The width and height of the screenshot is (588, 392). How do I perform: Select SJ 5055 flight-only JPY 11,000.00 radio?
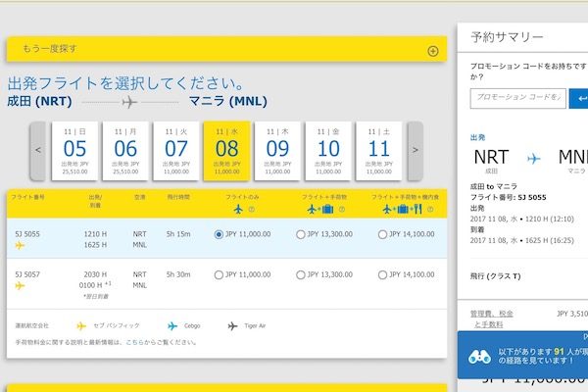(219, 234)
